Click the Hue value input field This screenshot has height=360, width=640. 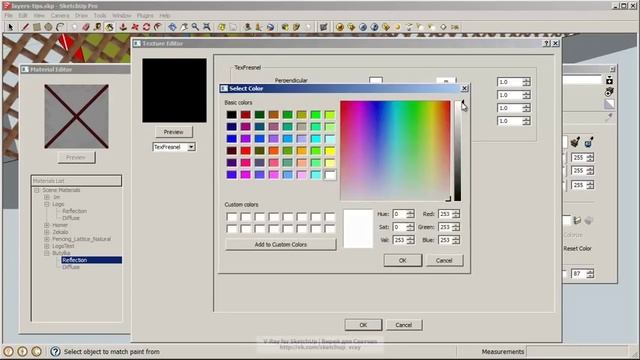click(x=399, y=214)
